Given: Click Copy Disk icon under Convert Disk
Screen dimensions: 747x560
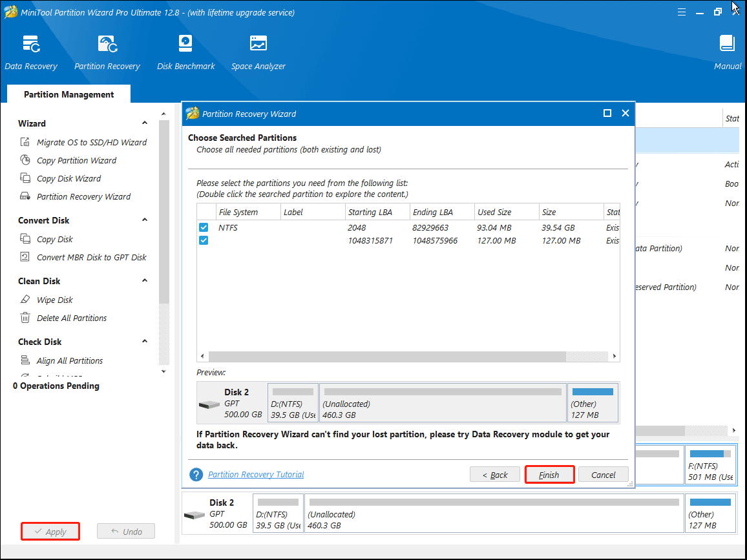Looking at the screenshot, I should [25, 238].
